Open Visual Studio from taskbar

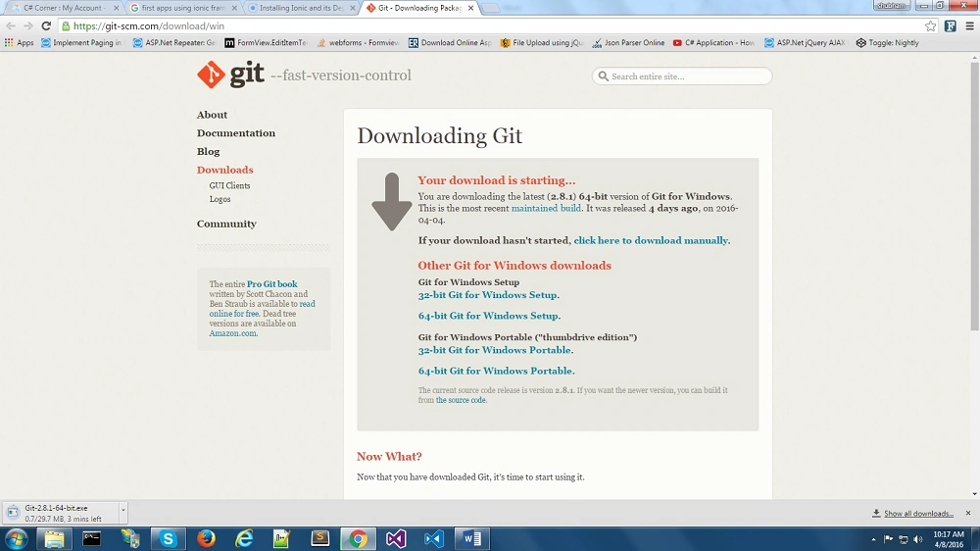(x=396, y=538)
